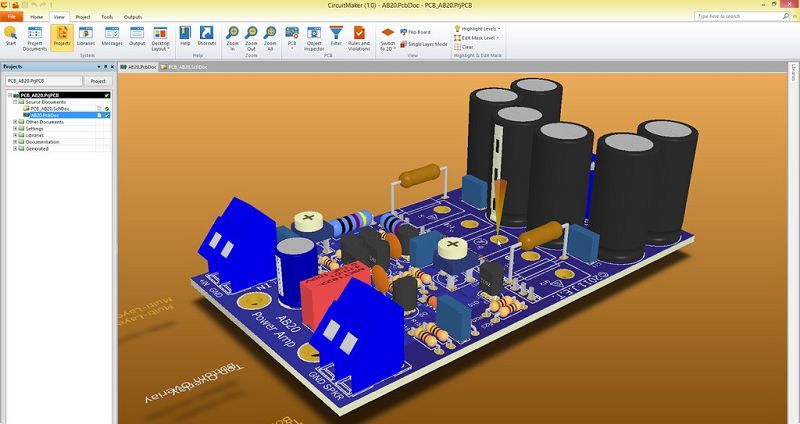
Task: Open Rules and Violations
Action: (x=359, y=38)
